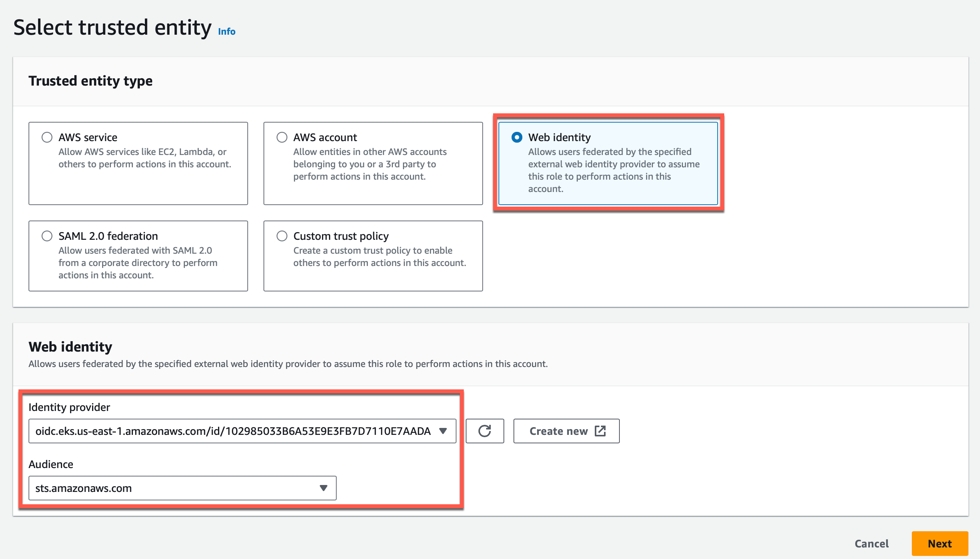Click the Create new button
Screen dimensions: 980x559
click(566, 431)
